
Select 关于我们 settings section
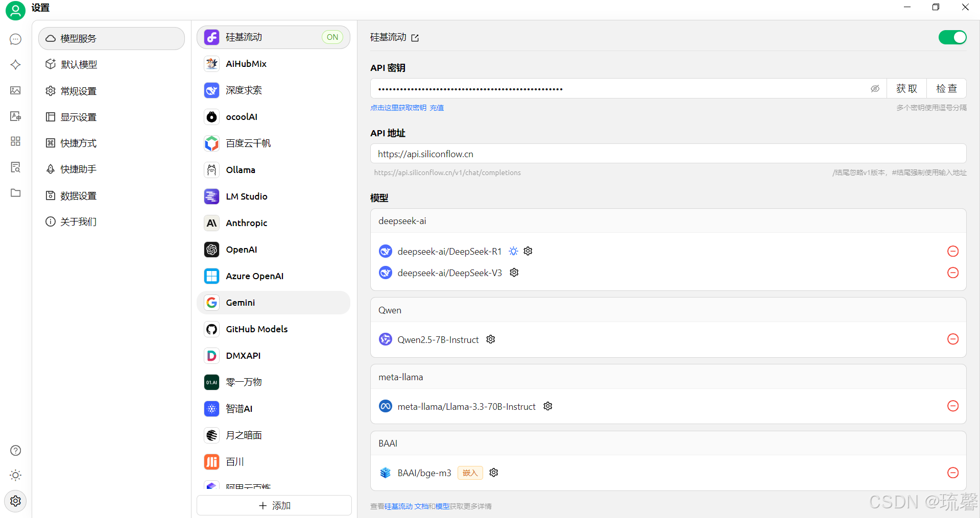(111, 221)
